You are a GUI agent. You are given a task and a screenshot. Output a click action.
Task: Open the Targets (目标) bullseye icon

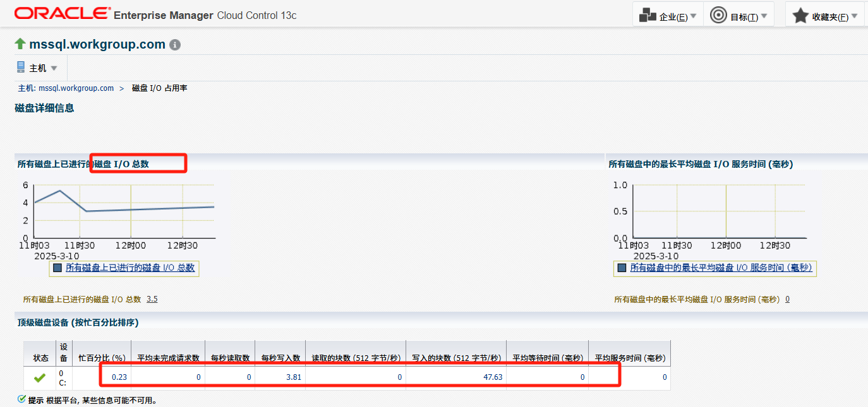click(x=718, y=15)
